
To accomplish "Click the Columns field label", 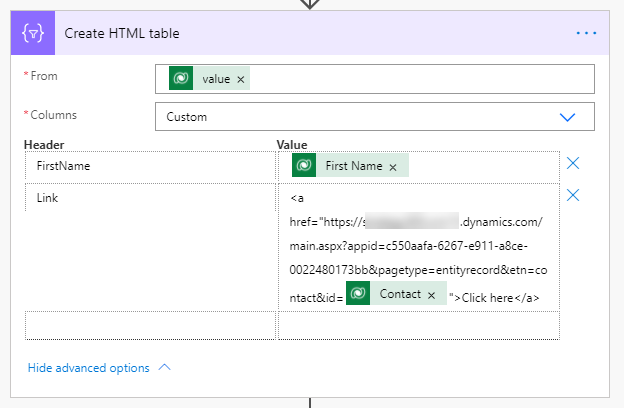I will point(53,115).
